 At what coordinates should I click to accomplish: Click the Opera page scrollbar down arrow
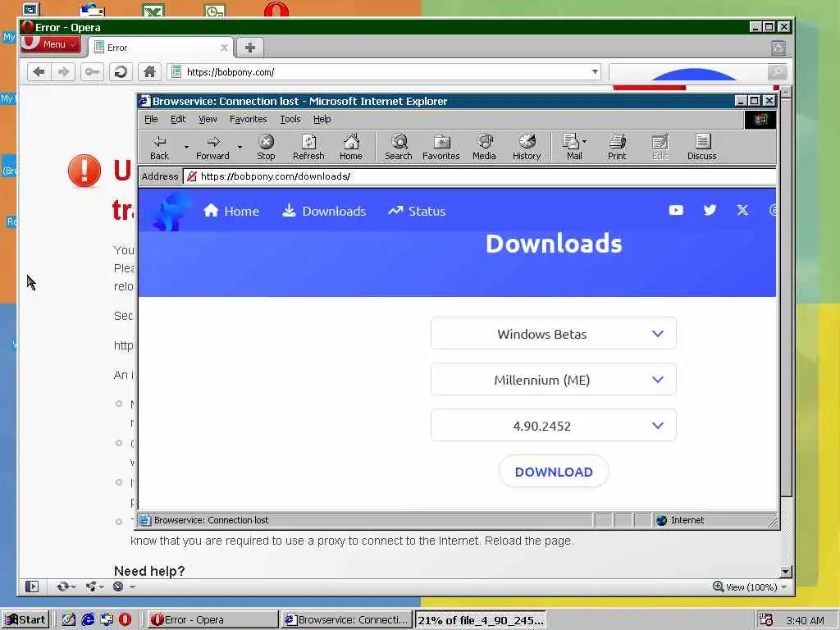(785, 572)
